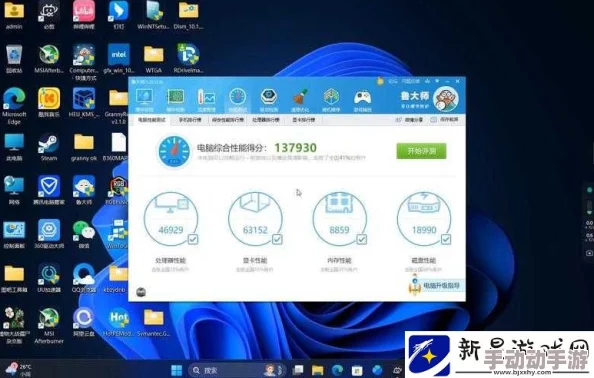This screenshot has width=594, height=378.
Task: Click the taskbar search box
Action: [237, 370]
